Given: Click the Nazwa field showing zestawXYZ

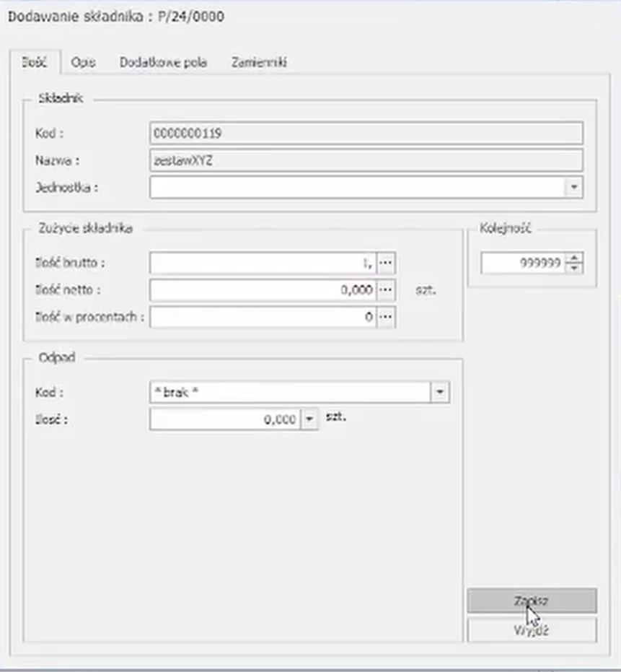Looking at the screenshot, I should [366, 160].
